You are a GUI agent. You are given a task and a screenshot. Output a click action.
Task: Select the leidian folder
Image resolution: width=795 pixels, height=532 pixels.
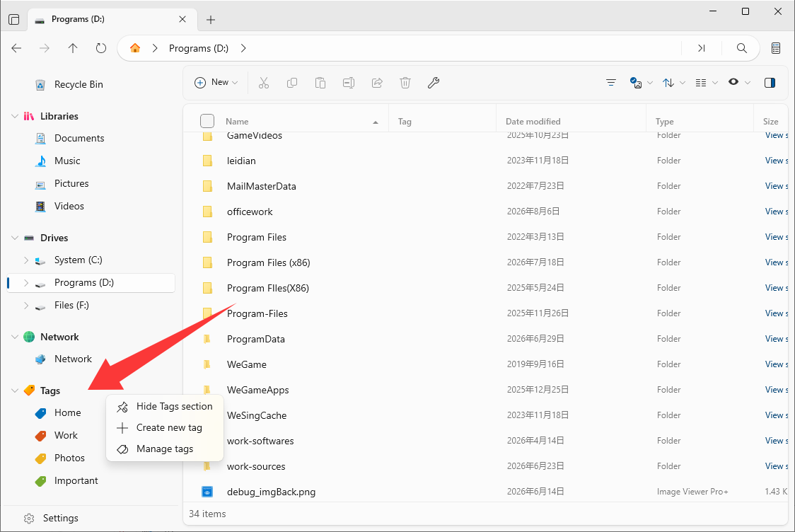click(240, 161)
